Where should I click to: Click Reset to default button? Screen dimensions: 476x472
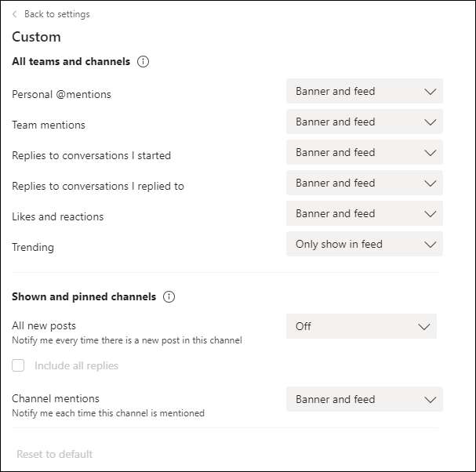click(x=55, y=454)
